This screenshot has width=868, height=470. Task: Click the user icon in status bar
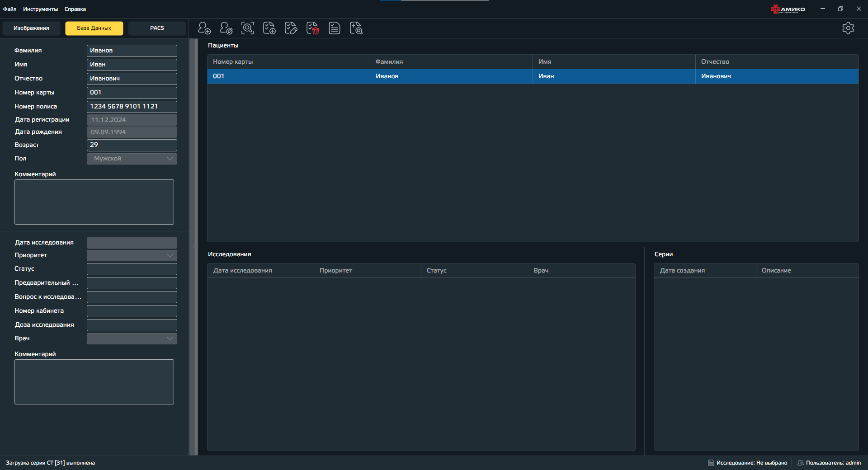[x=801, y=463]
